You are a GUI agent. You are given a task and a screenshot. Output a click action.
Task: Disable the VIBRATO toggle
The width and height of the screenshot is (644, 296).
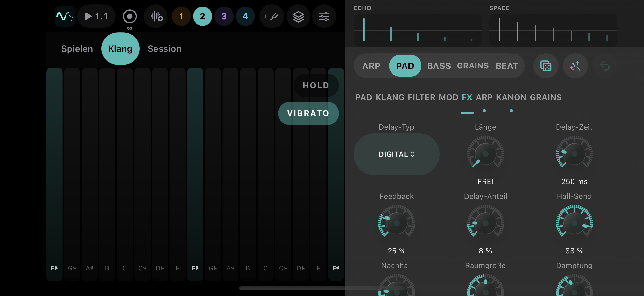tap(308, 113)
